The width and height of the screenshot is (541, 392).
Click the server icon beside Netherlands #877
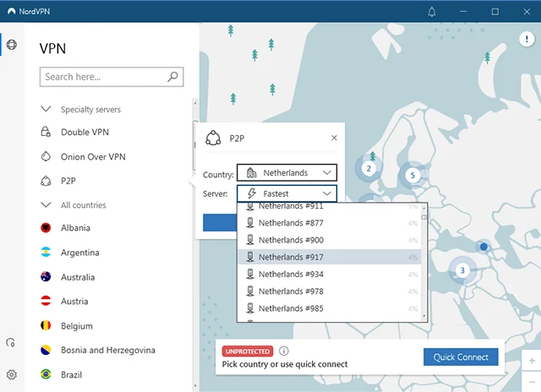click(x=250, y=223)
